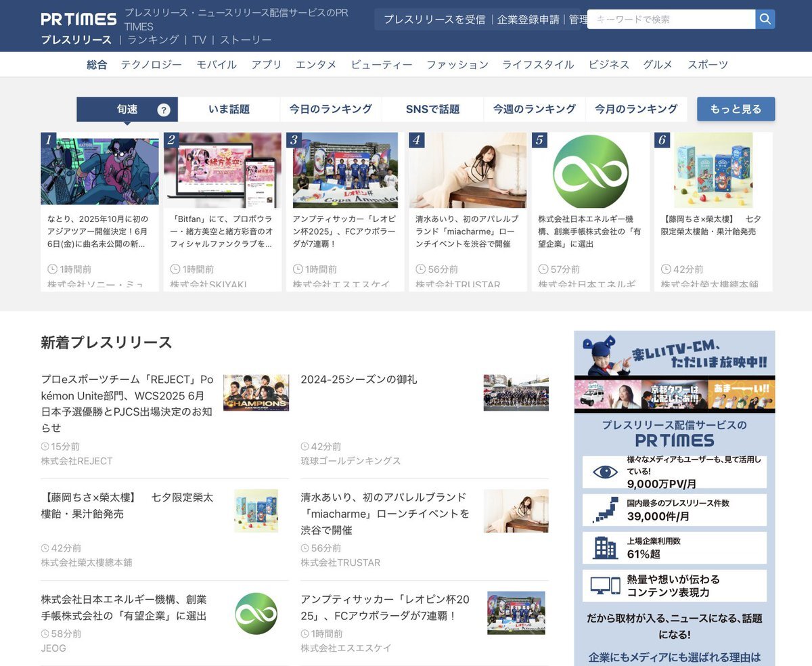Switch to SNSで話題 tab
The image size is (812, 666).
(x=432, y=109)
